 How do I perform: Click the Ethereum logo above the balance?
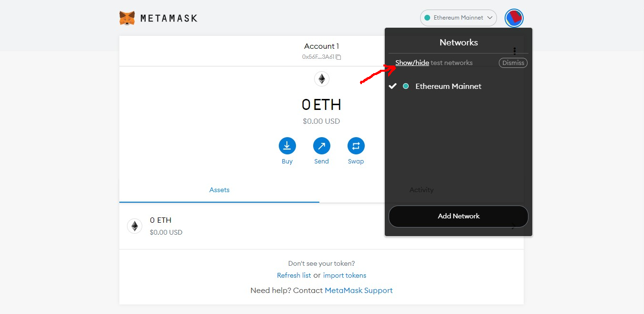click(322, 79)
